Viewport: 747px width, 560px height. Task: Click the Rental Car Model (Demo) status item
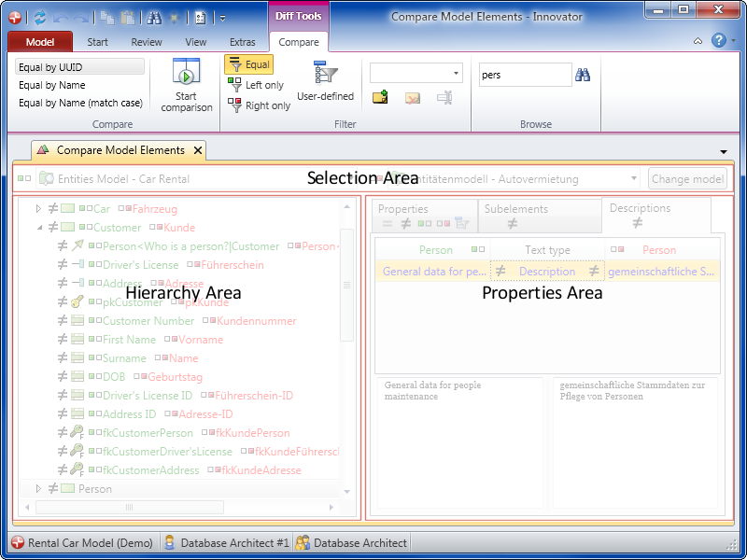point(81,542)
